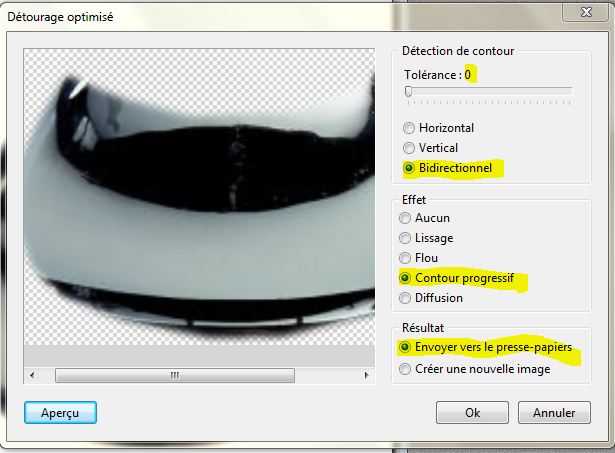Click the preview scrollbar left arrow
The height and width of the screenshot is (453, 615).
click(32, 375)
